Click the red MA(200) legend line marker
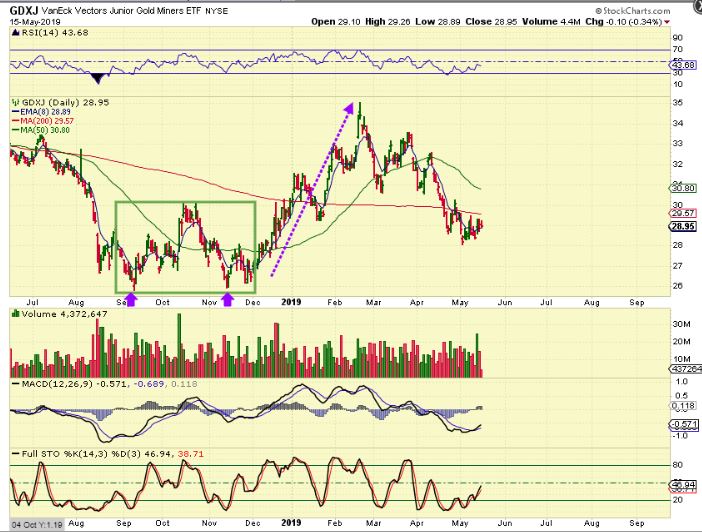702x532 pixels. tap(16, 121)
